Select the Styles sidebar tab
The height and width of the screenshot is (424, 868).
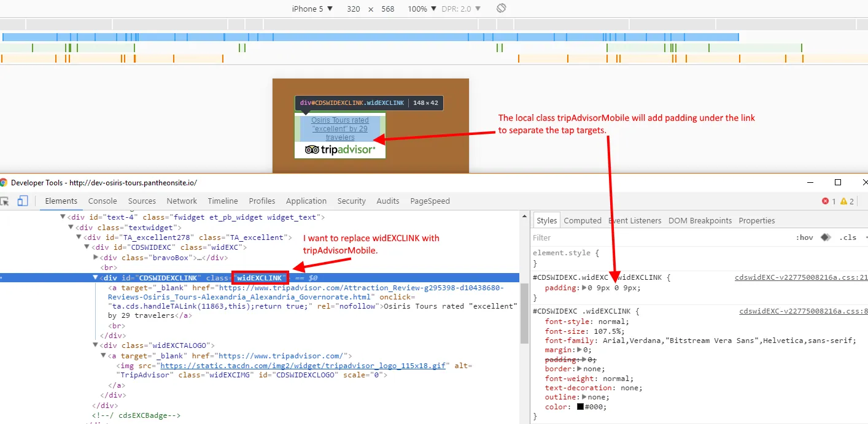tap(546, 220)
